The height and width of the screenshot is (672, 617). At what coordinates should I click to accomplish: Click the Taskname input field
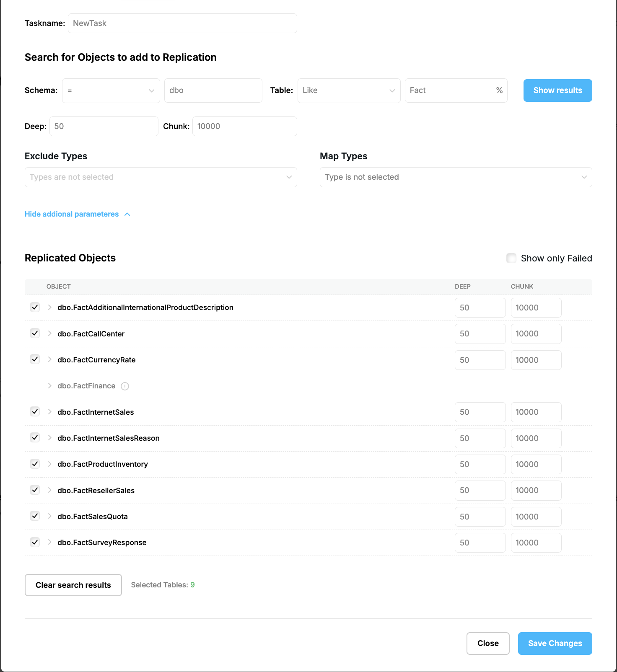click(182, 23)
